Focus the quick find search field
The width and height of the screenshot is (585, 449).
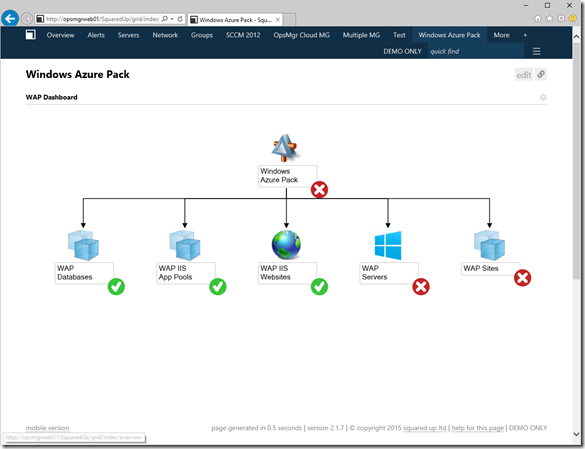click(x=476, y=51)
